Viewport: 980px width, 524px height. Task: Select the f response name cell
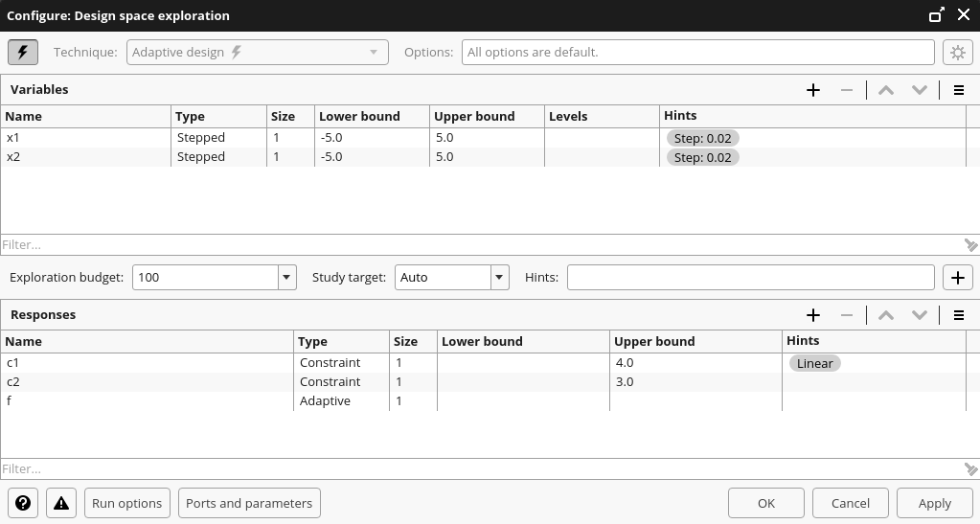[148, 400]
